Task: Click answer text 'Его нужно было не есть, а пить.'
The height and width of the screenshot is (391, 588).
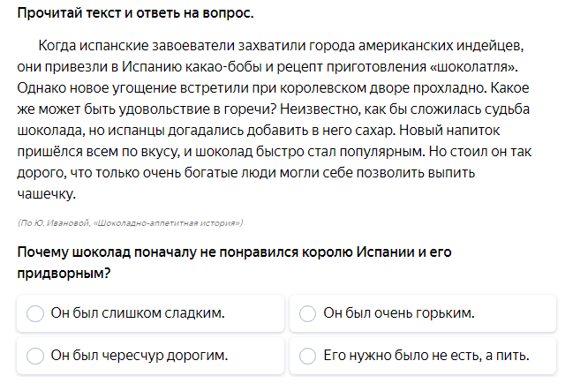Action: pos(426,356)
